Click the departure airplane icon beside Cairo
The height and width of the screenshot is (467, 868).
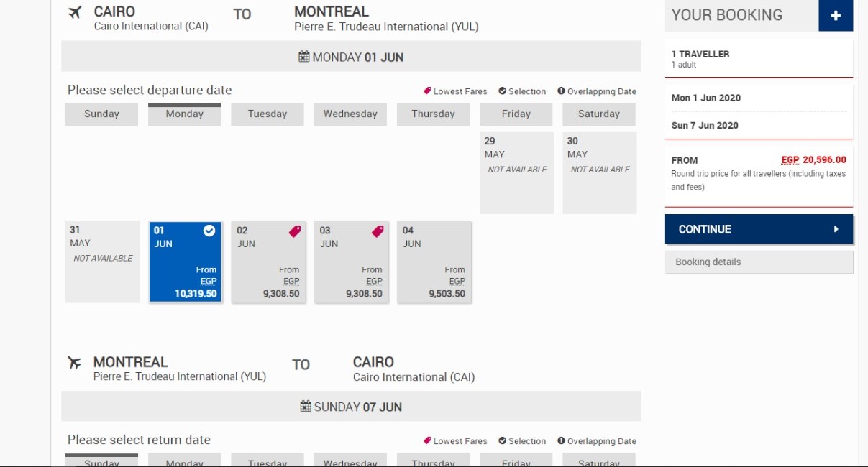pyautogui.click(x=75, y=13)
